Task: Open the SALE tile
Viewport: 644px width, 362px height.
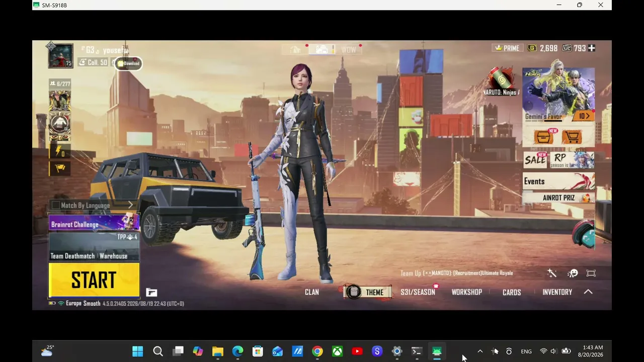Action: point(535,160)
